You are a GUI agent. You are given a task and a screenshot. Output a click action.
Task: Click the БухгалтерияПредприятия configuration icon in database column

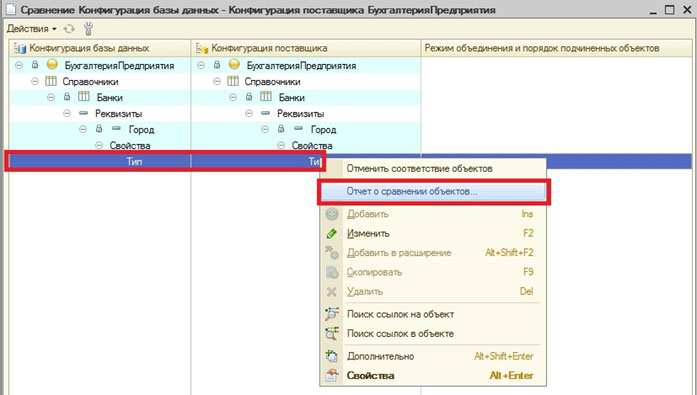point(52,65)
